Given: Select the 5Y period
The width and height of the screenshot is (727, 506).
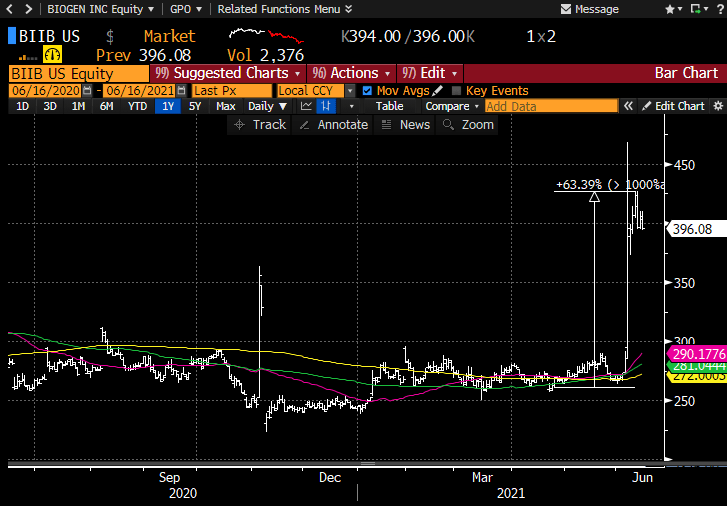Looking at the screenshot, I should click(x=195, y=106).
